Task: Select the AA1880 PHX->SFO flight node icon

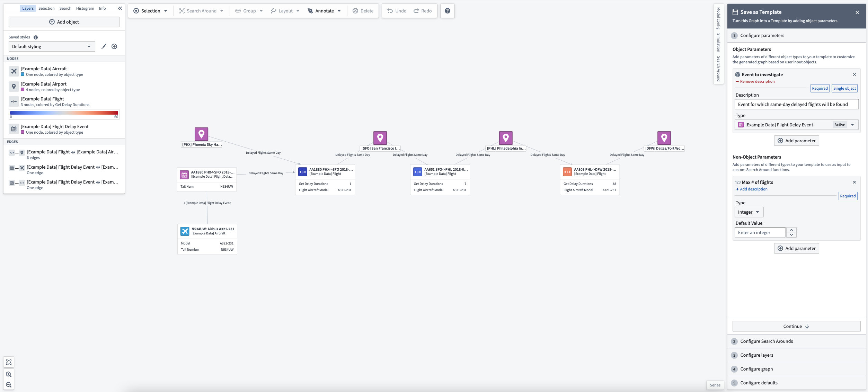Action: [303, 172]
